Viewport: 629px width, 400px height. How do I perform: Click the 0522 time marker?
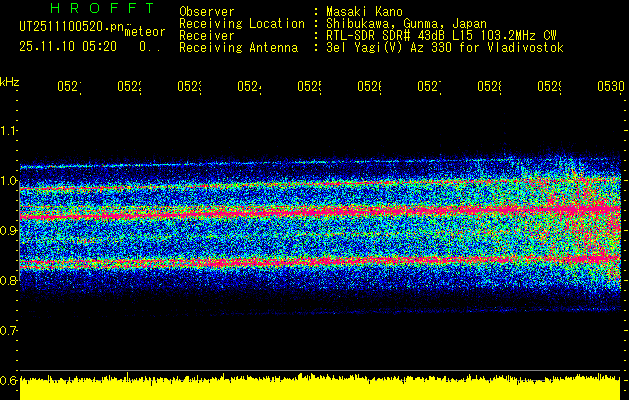tap(130, 87)
